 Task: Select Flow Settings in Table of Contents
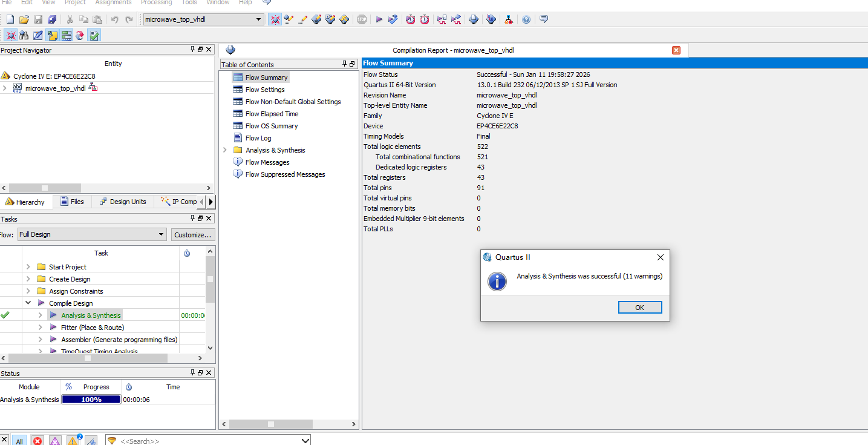point(265,90)
